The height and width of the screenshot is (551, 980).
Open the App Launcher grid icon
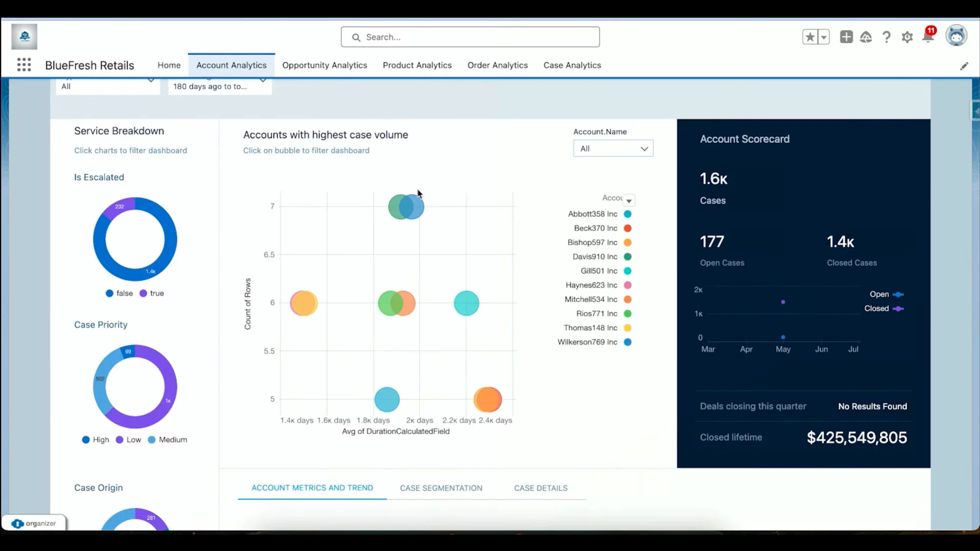23,65
